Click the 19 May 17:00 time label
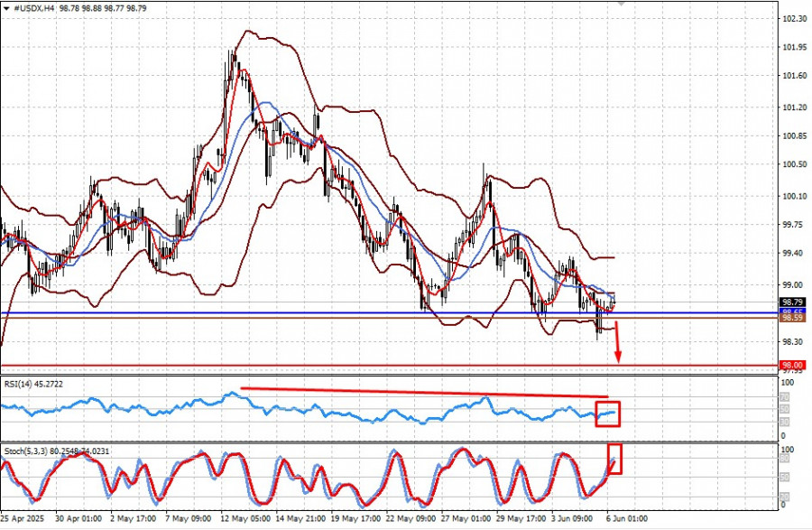The image size is (812, 530). click(355, 518)
